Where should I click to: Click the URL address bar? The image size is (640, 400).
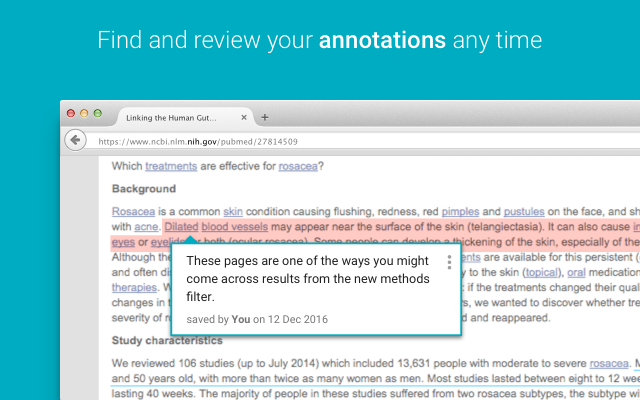point(367,142)
